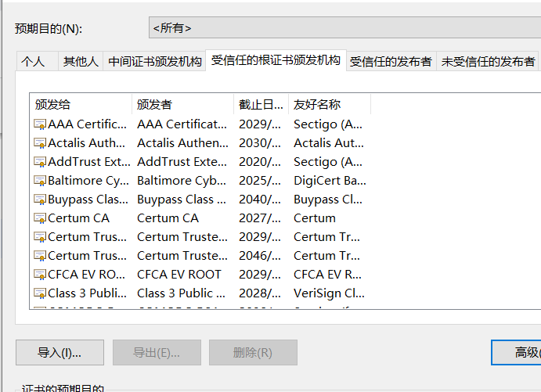The height and width of the screenshot is (392, 541).
Task: Click issuer cell Buypass Class ...
Action: point(182,200)
